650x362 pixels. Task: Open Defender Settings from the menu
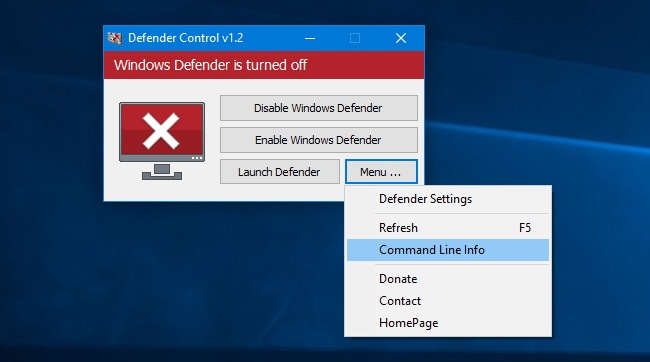448,199
